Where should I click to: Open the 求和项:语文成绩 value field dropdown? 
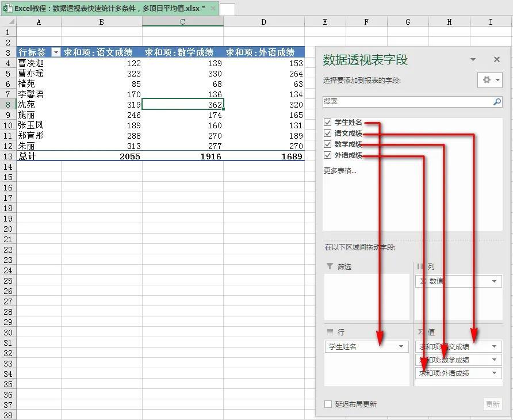click(495, 346)
